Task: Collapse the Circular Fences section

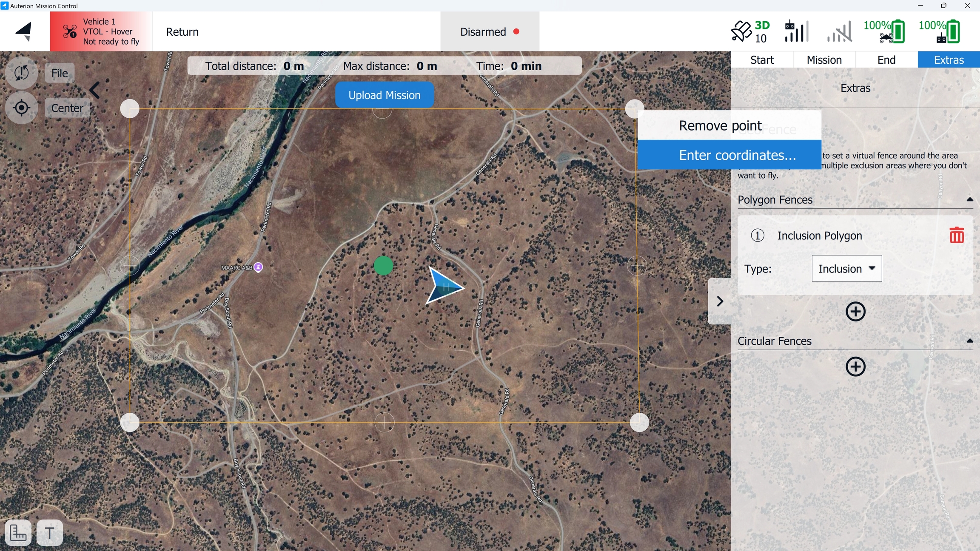Action: [x=969, y=341]
